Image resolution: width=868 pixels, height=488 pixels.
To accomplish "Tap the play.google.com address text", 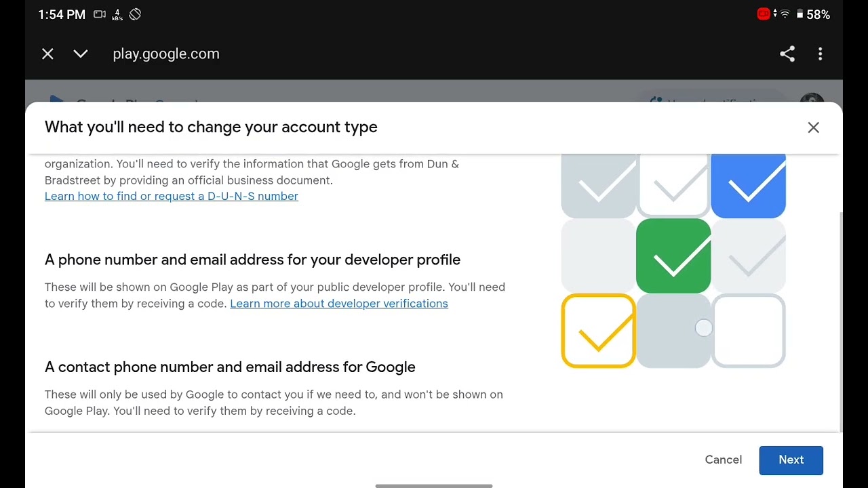I will (x=166, y=54).
